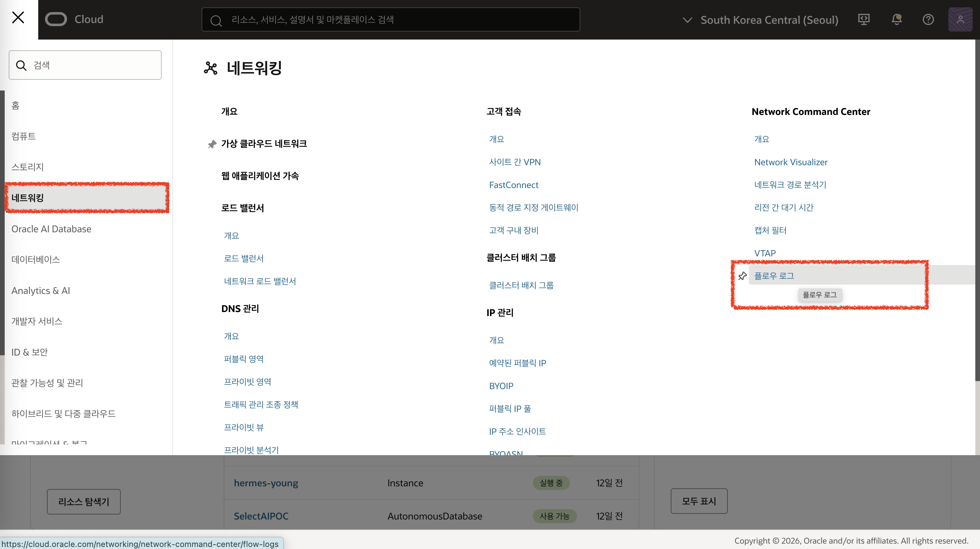Viewport: 980px width, 549px height.
Task: Open the notifications bell icon
Action: [x=896, y=19]
